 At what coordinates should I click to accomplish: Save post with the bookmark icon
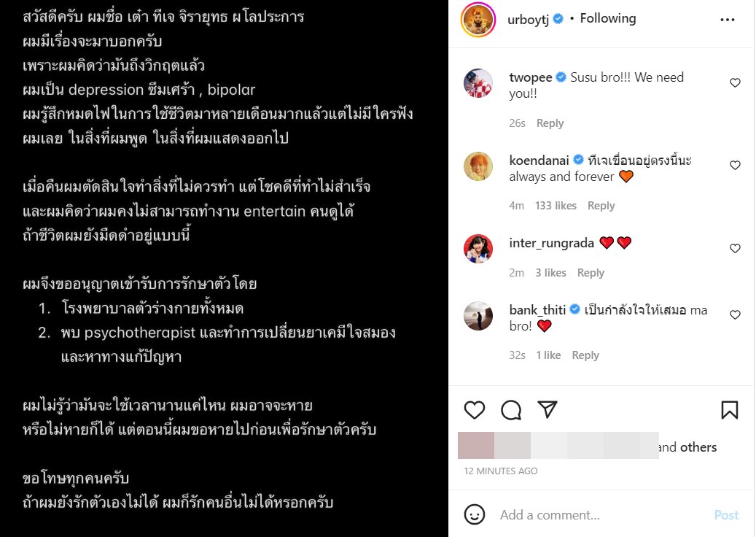(x=730, y=410)
